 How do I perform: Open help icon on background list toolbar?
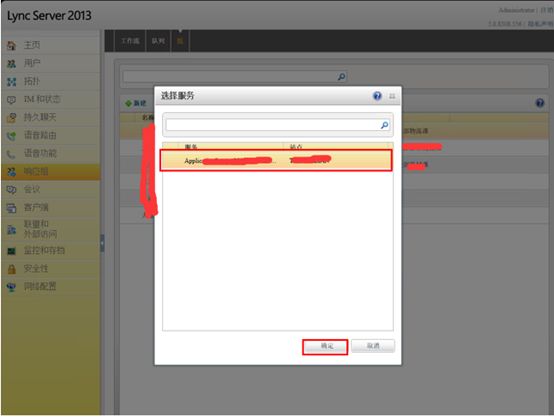click(x=540, y=103)
